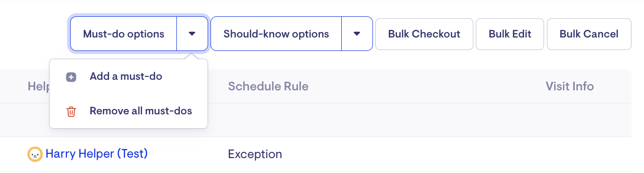Viewport: 644px width, 173px height.
Task: Click the plus icon beside Add a must-do
Action: coord(71,77)
